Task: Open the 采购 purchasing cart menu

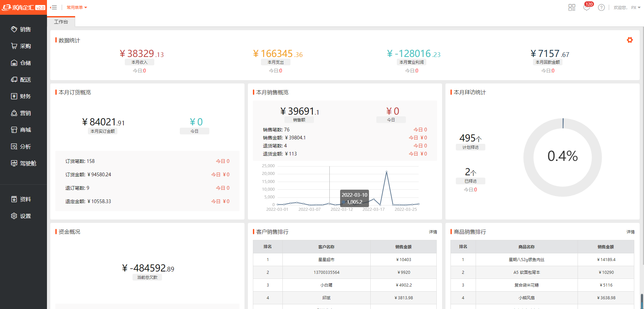Action: click(x=21, y=46)
